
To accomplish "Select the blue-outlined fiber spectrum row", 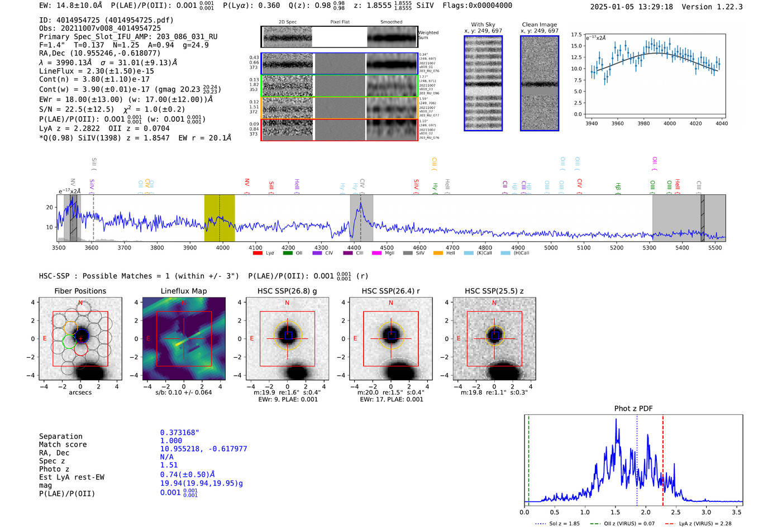I will coord(340,64).
